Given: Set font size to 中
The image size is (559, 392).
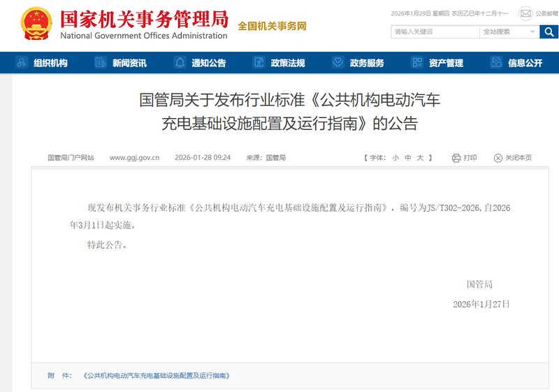Looking at the screenshot, I should [x=408, y=157].
